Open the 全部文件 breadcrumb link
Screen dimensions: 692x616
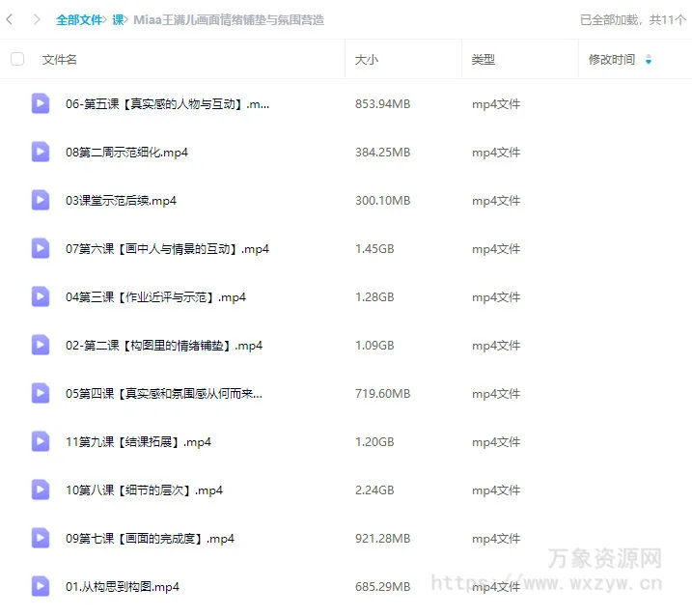click(79, 20)
